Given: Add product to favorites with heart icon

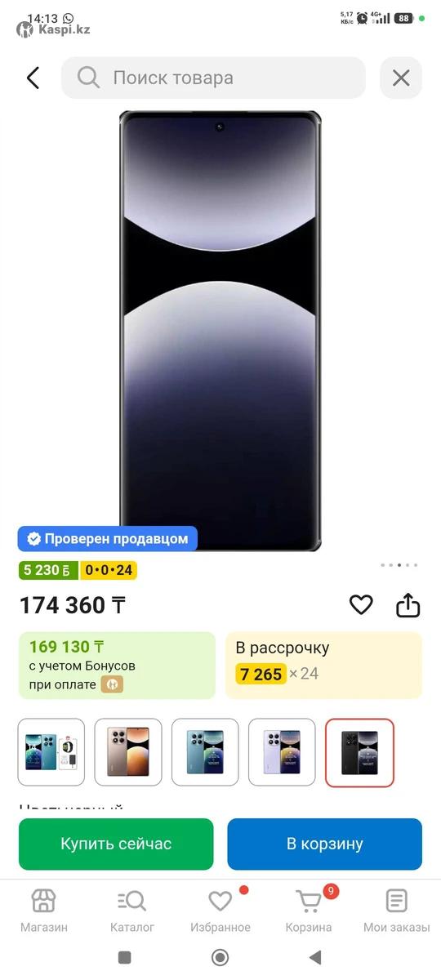Looking at the screenshot, I should pos(361,604).
